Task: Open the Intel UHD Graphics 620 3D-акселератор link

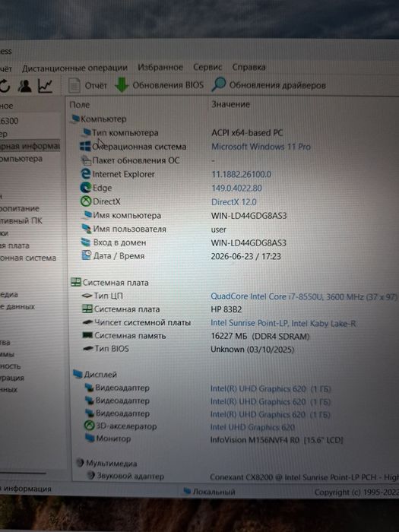Action: tap(252, 427)
